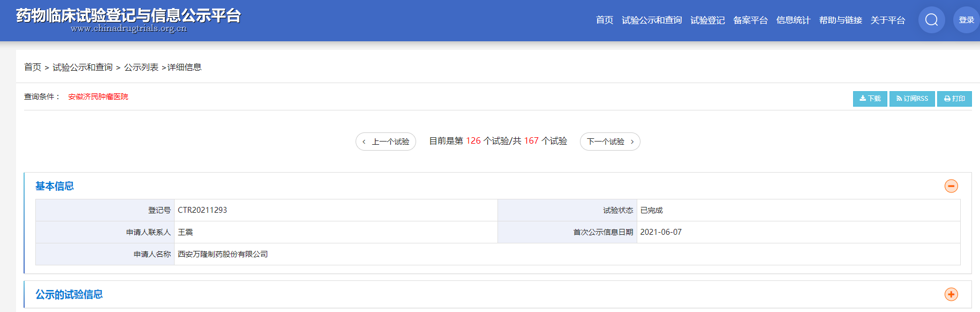Viewport: 980px width, 312px height.
Task: Click the 公示列表 breadcrumb link
Action: pyautogui.click(x=141, y=67)
